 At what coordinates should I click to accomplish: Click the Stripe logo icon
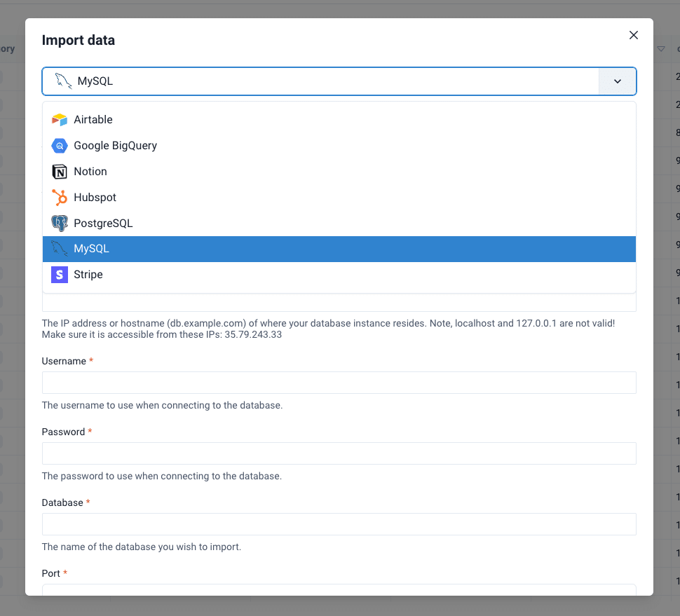[60, 275]
